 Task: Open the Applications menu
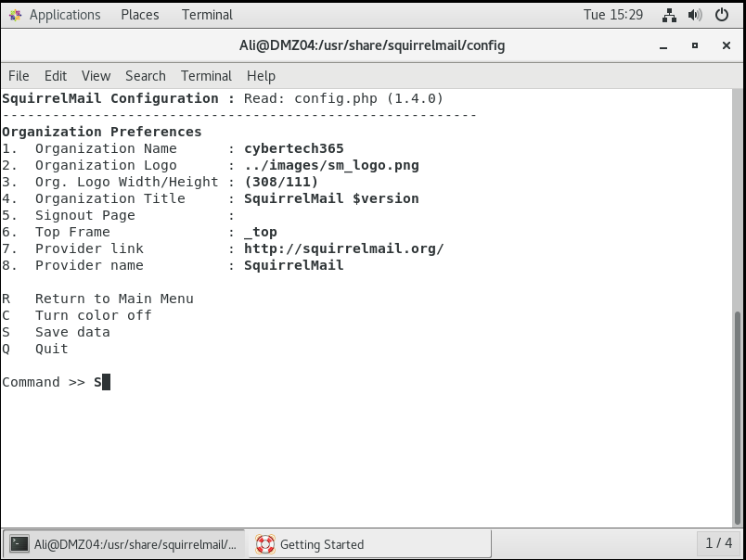coord(65,15)
